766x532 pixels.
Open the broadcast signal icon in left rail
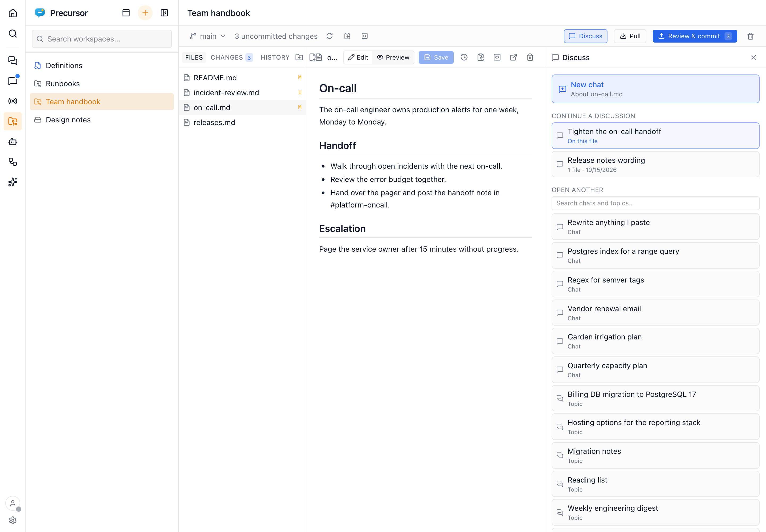(x=13, y=101)
